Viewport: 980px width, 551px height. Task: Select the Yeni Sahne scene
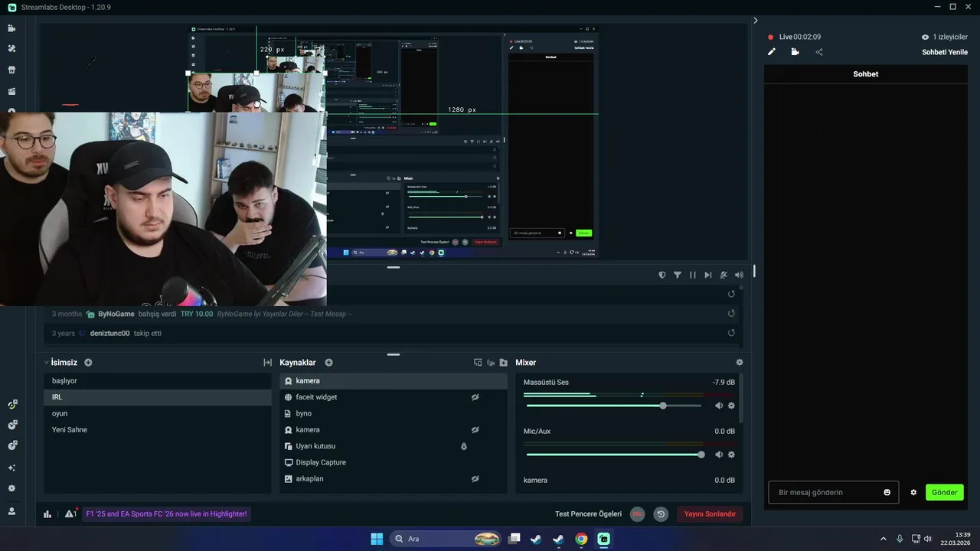[x=158, y=430]
